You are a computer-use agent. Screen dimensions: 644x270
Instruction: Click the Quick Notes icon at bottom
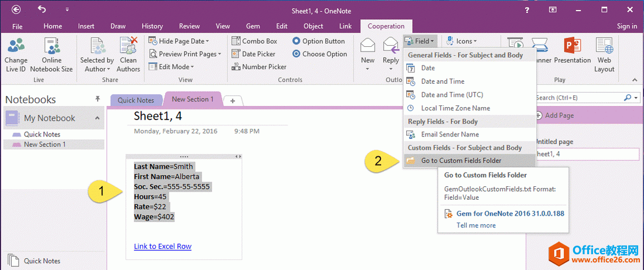pyautogui.click(x=13, y=261)
